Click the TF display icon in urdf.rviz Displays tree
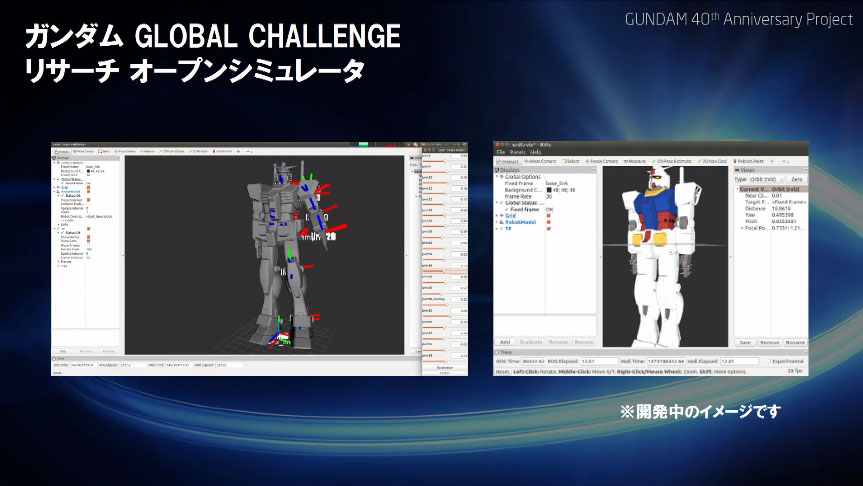This screenshot has height=486, width=863. pyautogui.click(x=501, y=229)
